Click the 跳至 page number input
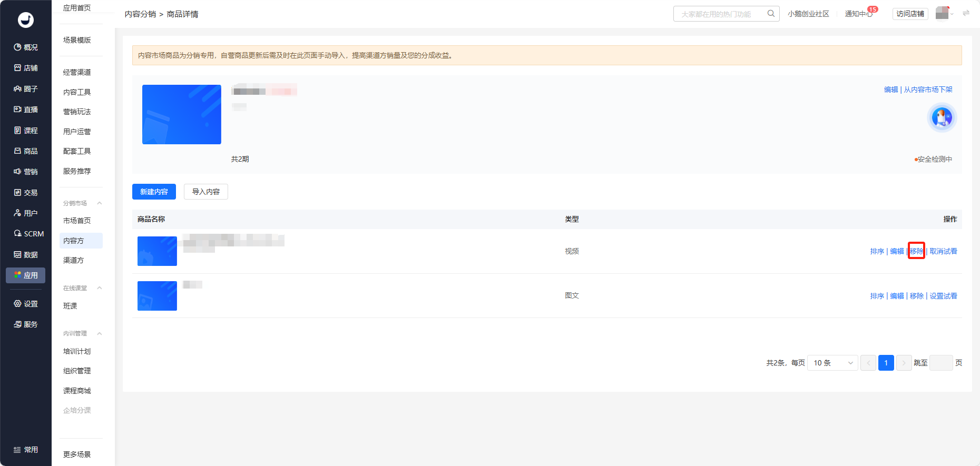 [941, 363]
